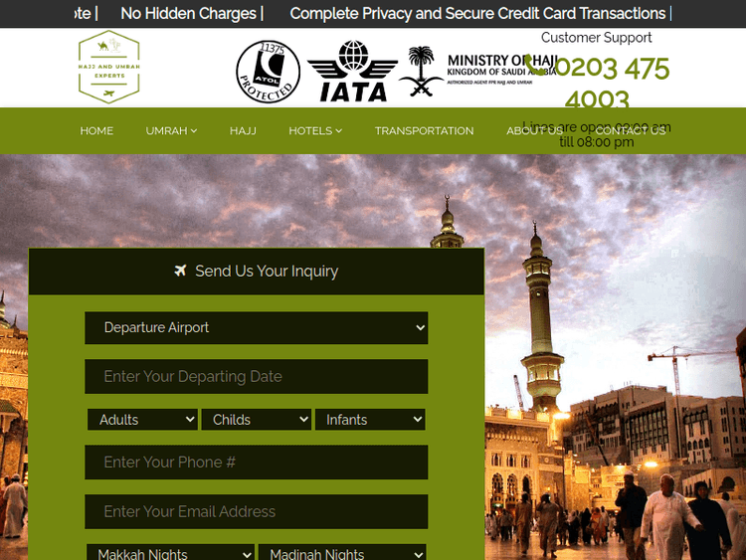
Task: Focus the Enter Your Departing Date field
Action: tap(256, 377)
